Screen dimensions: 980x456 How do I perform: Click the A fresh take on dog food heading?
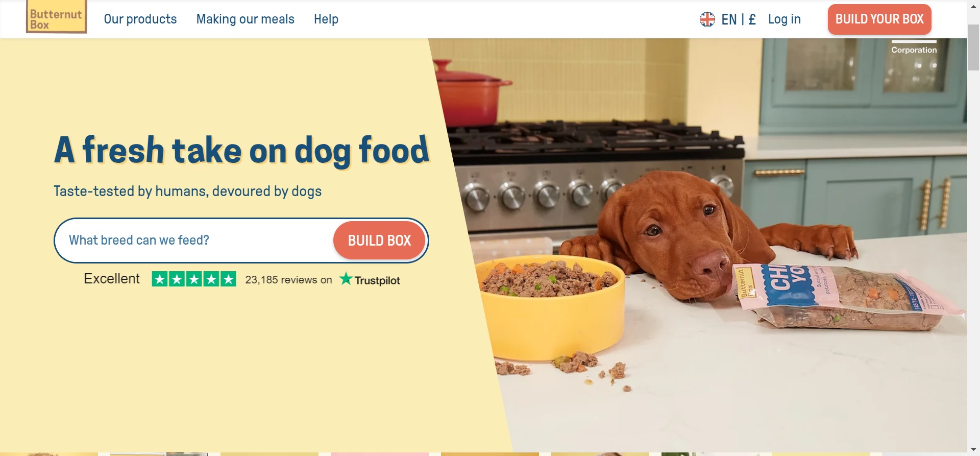242,150
